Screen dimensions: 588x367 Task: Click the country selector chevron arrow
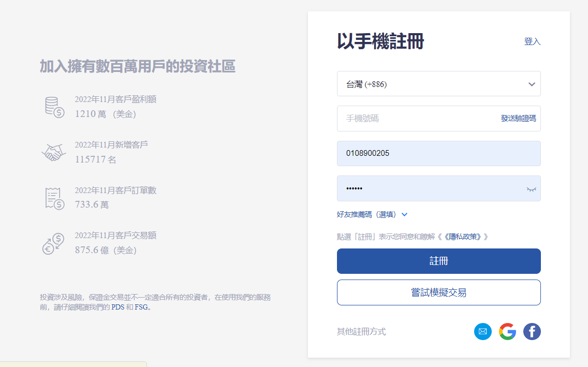point(532,84)
